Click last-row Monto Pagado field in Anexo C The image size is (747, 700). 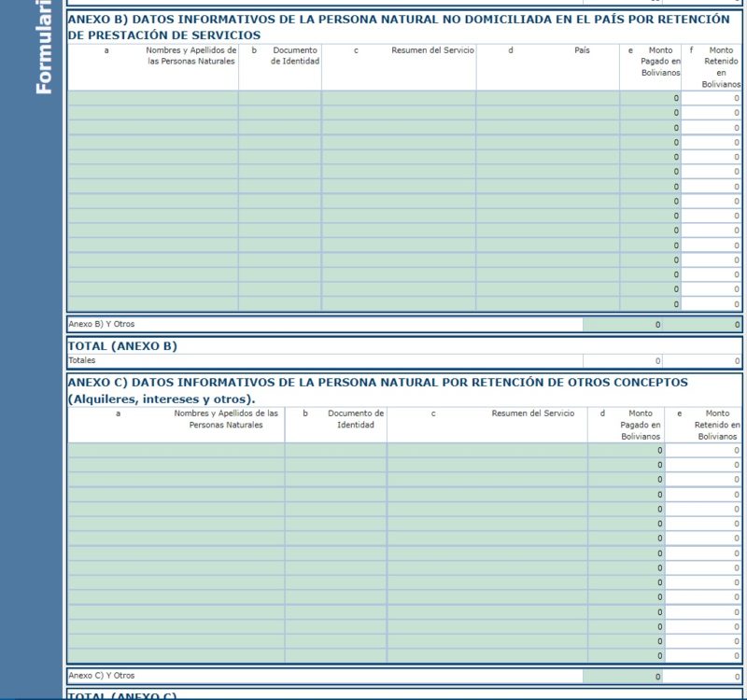click(626, 655)
